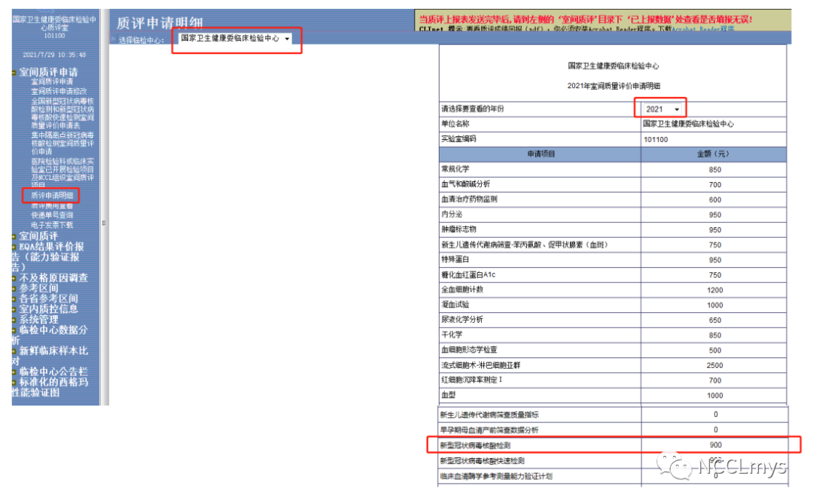Image resolution: width=813 pixels, height=504 pixels.
Task: Expand the 临检中心公告栏 menu section
Action: pyautogui.click(x=53, y=372)
